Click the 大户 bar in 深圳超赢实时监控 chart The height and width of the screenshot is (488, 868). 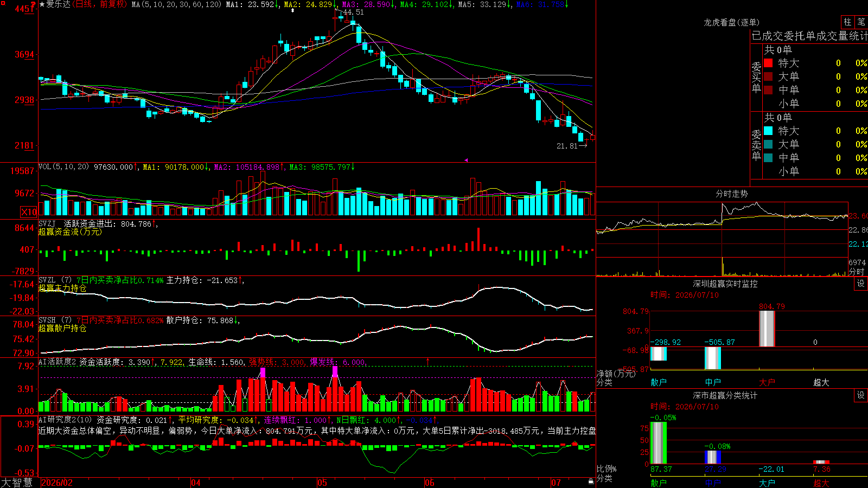coord(767,329)
